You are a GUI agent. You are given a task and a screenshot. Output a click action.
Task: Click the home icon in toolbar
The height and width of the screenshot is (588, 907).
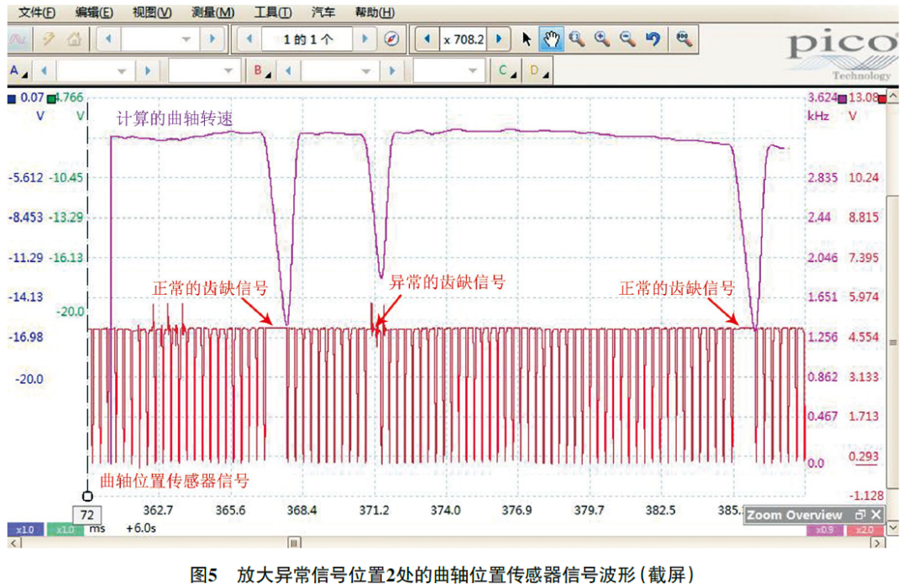(x=74, y=39)
